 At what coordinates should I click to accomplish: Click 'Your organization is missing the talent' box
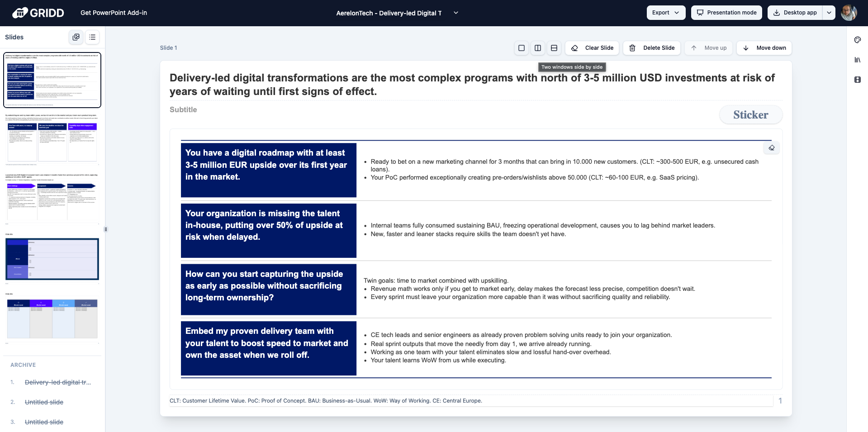click(269, 231)
